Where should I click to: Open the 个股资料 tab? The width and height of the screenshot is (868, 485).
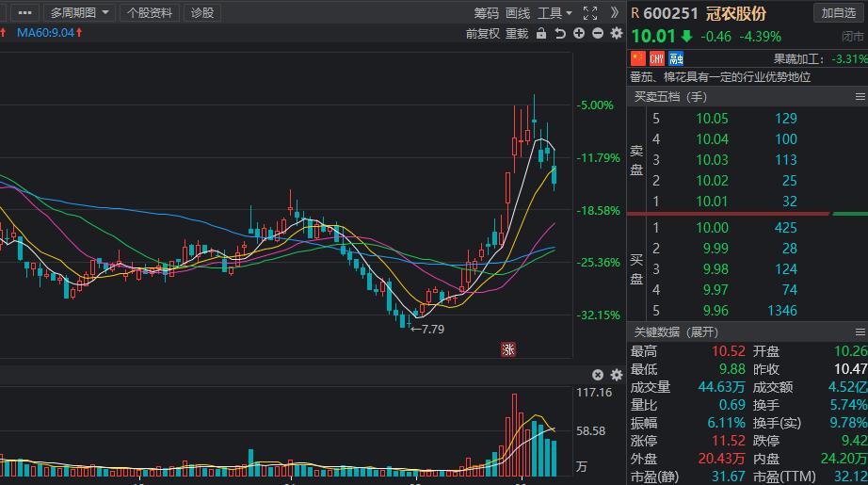[x=150, y=13]
